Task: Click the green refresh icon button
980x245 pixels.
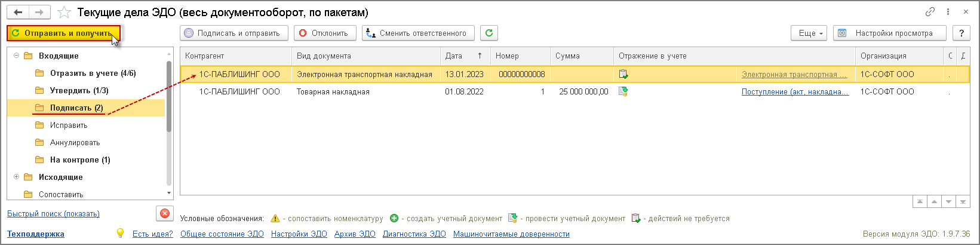Action: [489, 33]
